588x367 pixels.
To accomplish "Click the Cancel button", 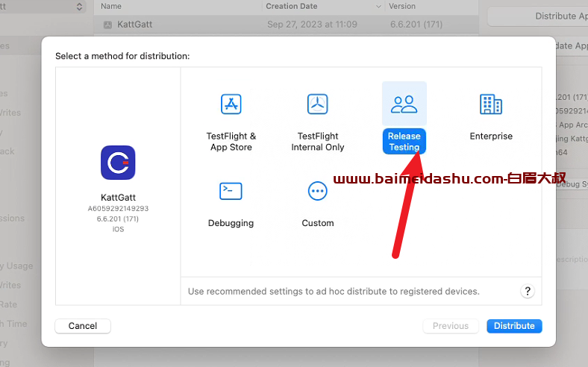I will click(83, 326).
